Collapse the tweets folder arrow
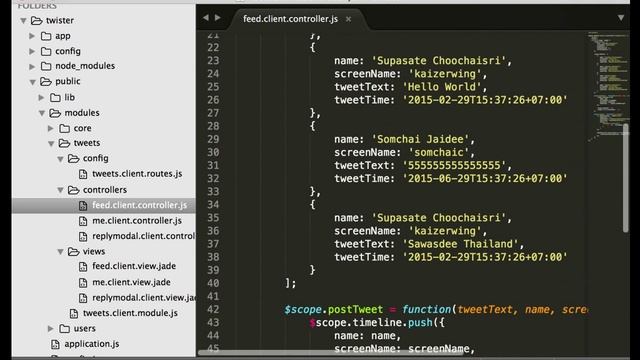The width and height of the screenshot is (640, 360). point(51,143)
